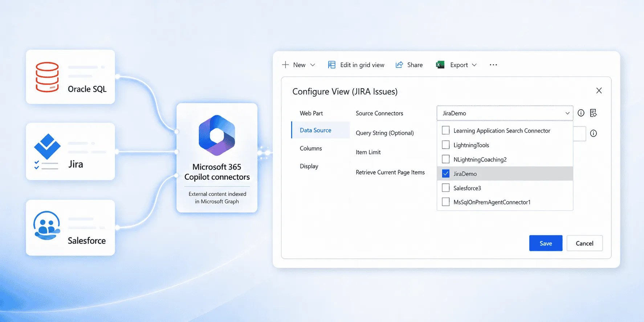Click the Salesforce people icon
The width and height of the screenshot is (644, 322).
pos(46,225)
